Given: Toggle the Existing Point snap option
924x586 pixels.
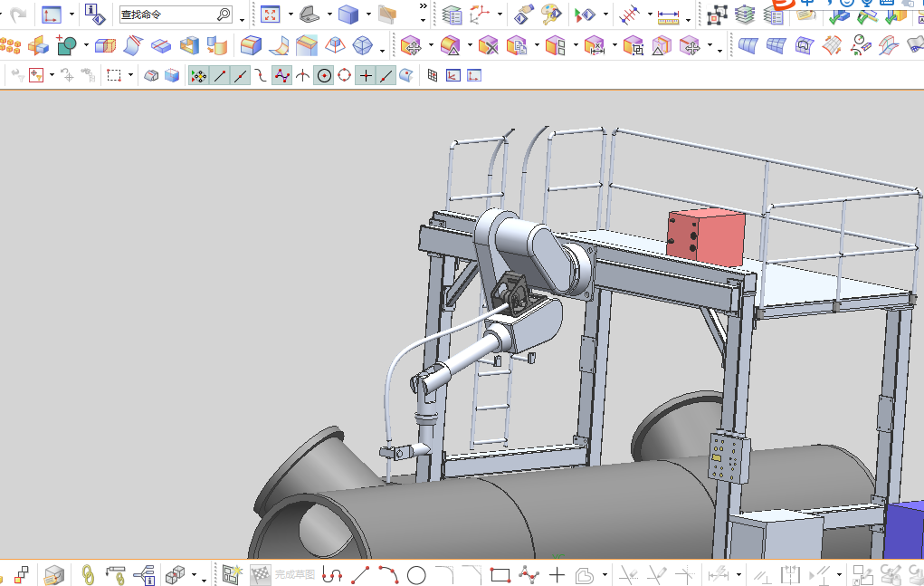Looking at the screenshot, I should [x=366, y=75].
